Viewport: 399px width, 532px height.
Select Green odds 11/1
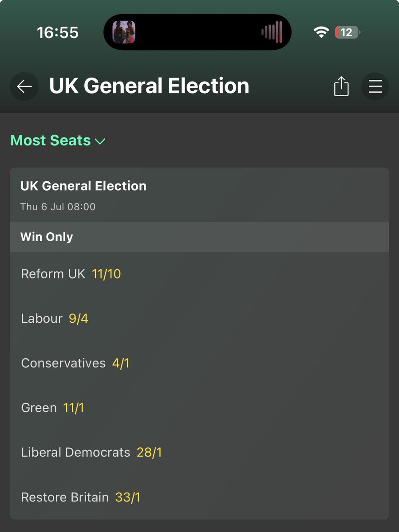pos(73,408)
